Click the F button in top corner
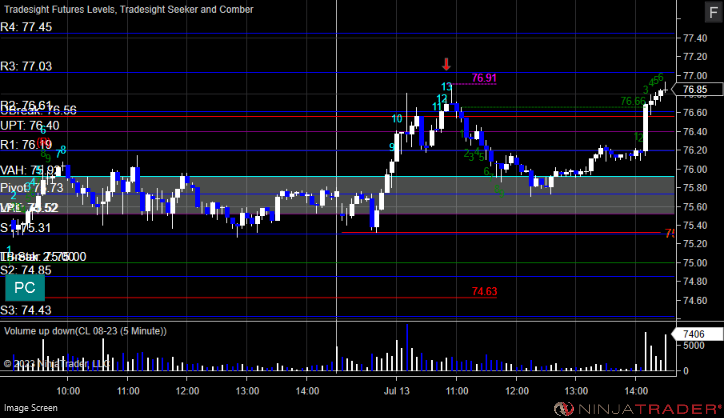 tap(713, 12)
